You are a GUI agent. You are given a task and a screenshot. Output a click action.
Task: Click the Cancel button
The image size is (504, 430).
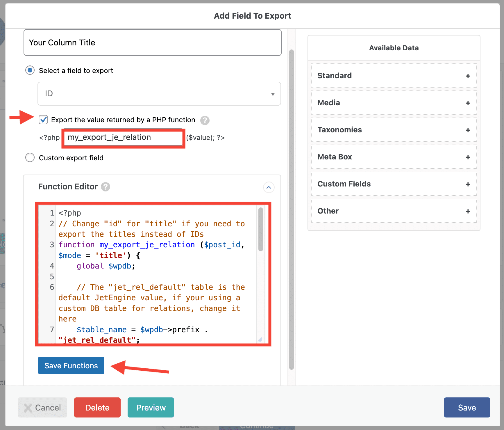tap(42, 407)
